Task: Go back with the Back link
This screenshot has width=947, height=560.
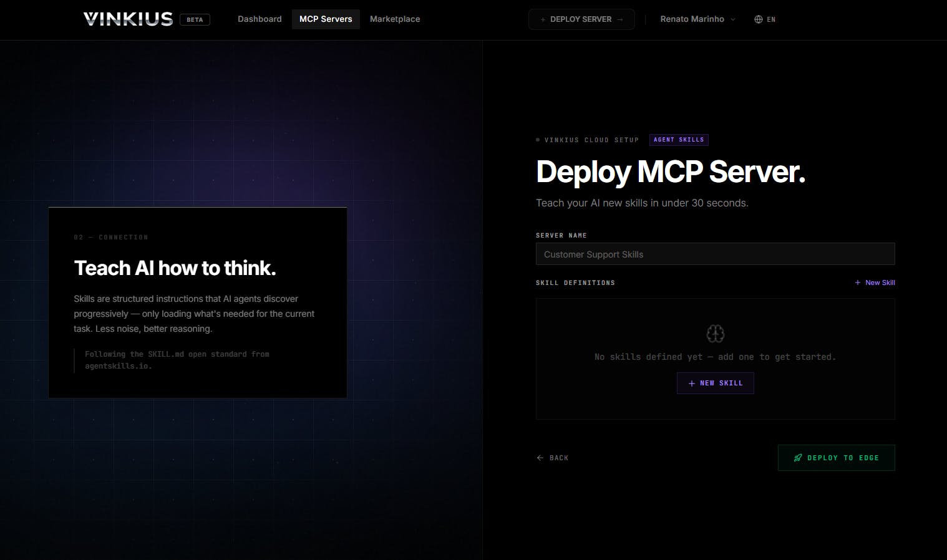Action: [553, 458]
